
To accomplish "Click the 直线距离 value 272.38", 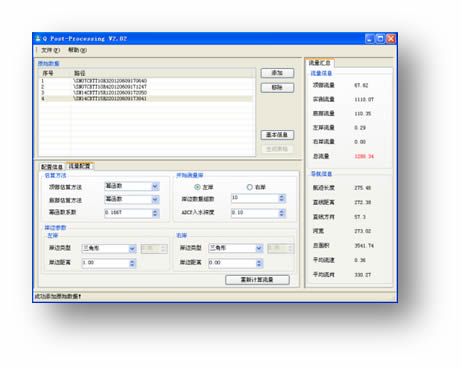I will (x=362, y=202).
